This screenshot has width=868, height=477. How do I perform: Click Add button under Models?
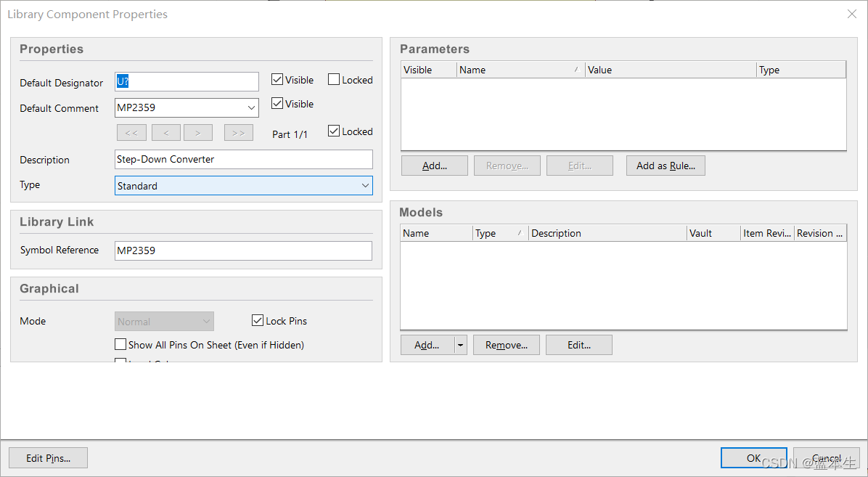pyautogui.click(x=427, y=345)
